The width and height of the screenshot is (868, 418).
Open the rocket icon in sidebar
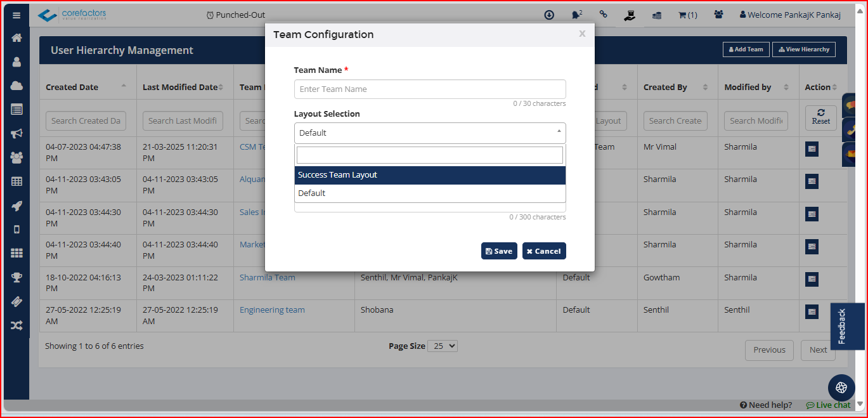[16, 206]
